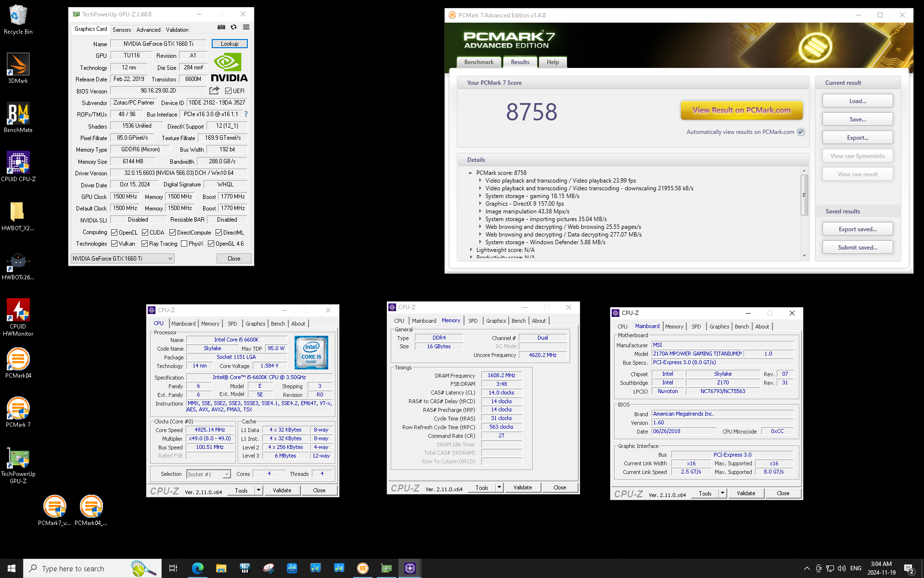924x578 pixels.
Task: Open the PCMark 7 desktop shortcut
Action: 18,412
